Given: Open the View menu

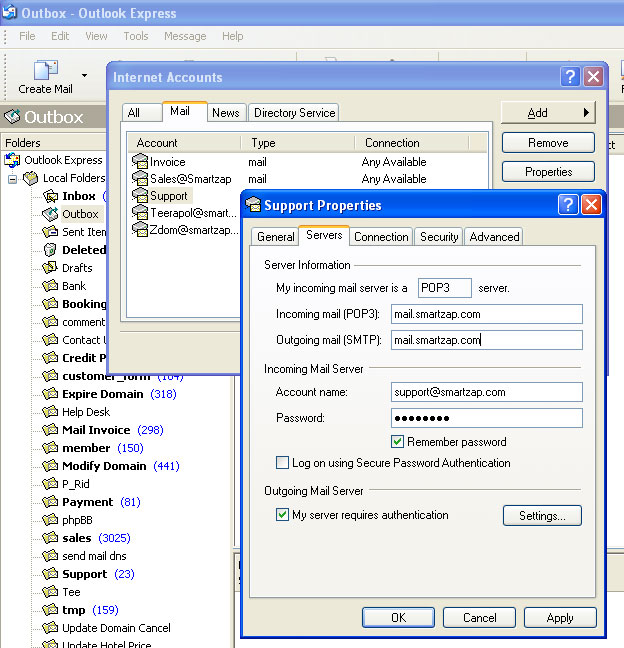Looking at the screenshot, I should tap(96, 36).
